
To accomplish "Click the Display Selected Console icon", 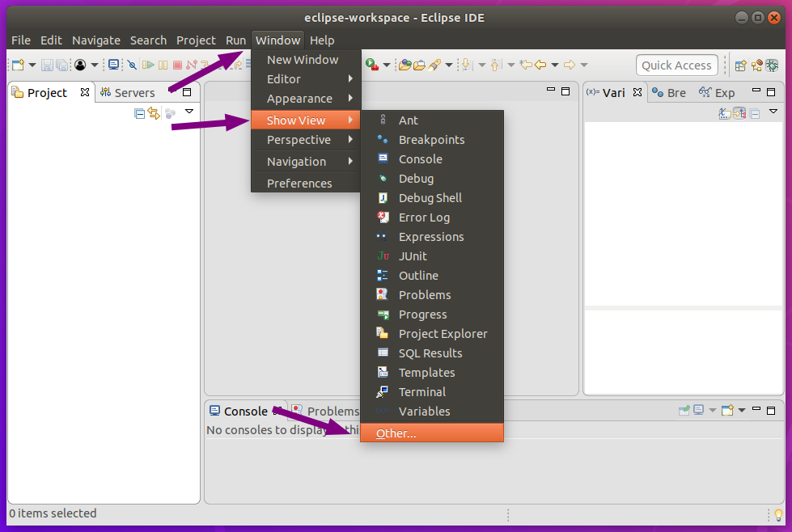I will 698,411.
